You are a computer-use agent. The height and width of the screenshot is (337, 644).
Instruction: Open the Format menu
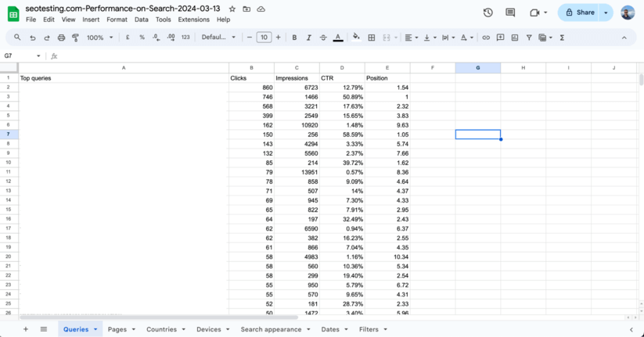click(x=117, y=20)
